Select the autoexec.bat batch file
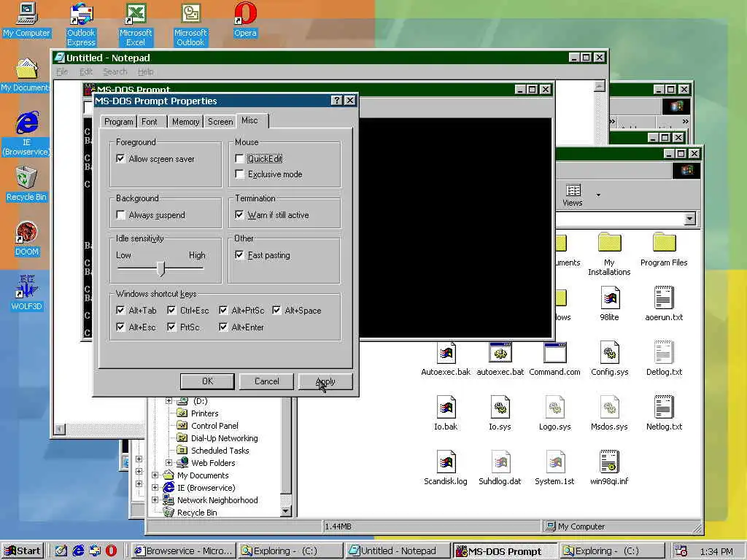The width and height of the screenshot is (747, 560). click(500, 359)
